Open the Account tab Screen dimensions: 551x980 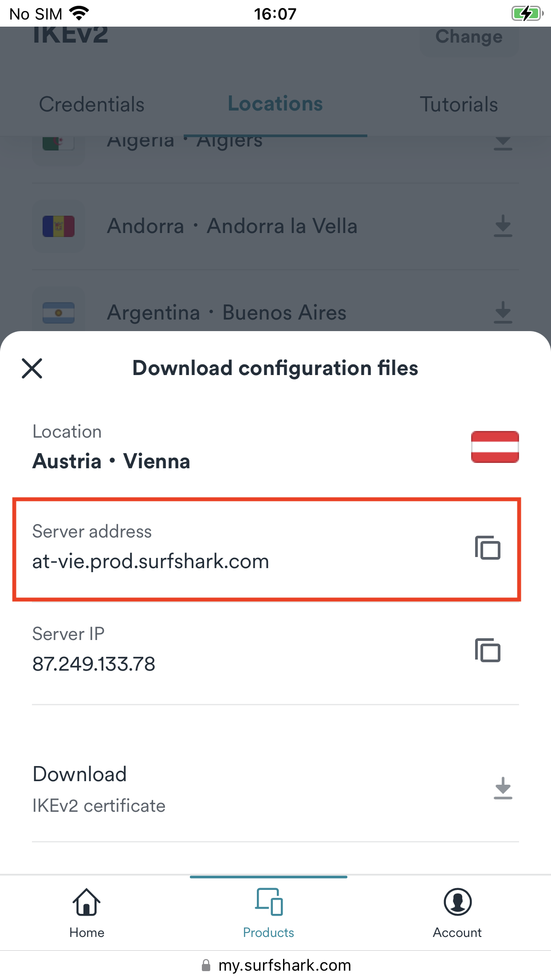(x=457, y=913)
